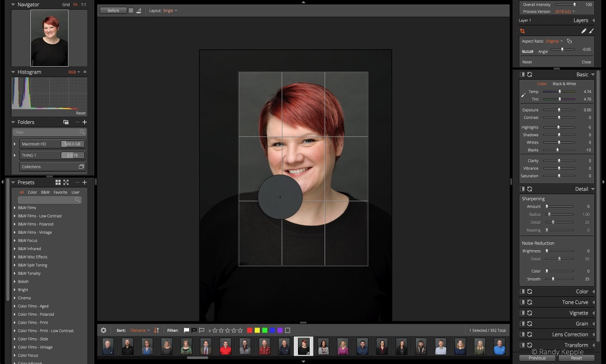606x364 pixels.
Task: Click the reset arrows on the Basic panel
Action: [530, 73]
